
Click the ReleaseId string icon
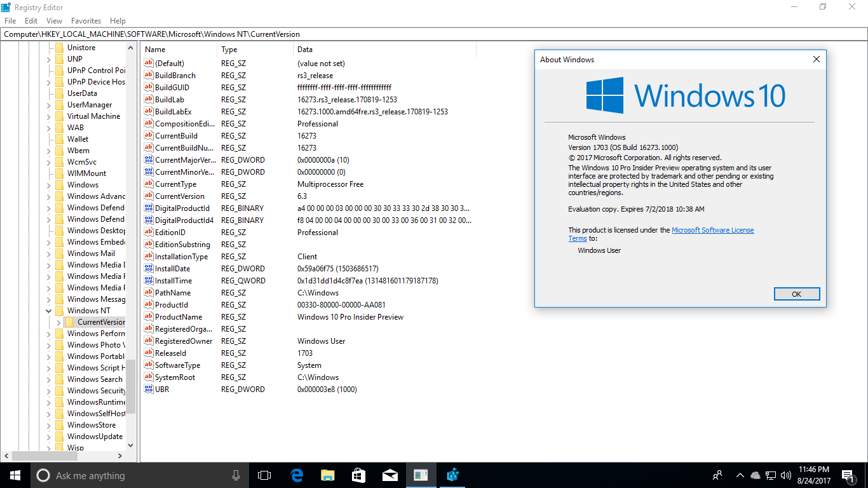coord(149,353)
